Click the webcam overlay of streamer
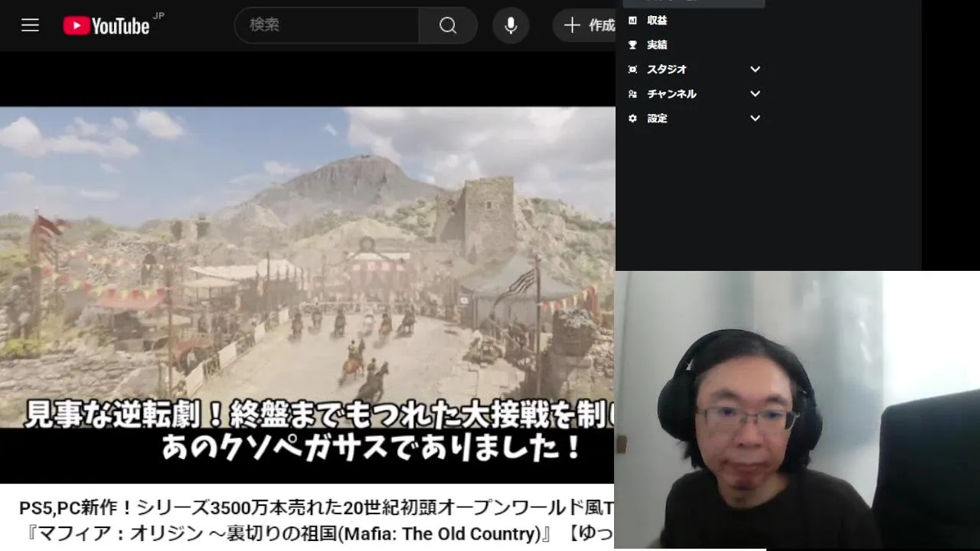Viewport: 980px width, 551px height. [x=797, y=410]
